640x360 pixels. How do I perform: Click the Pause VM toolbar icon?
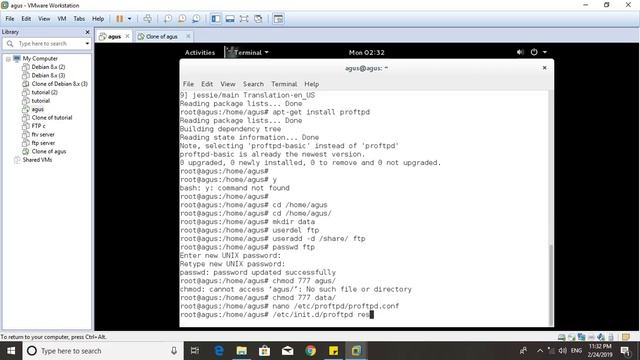tap(120, 19)
